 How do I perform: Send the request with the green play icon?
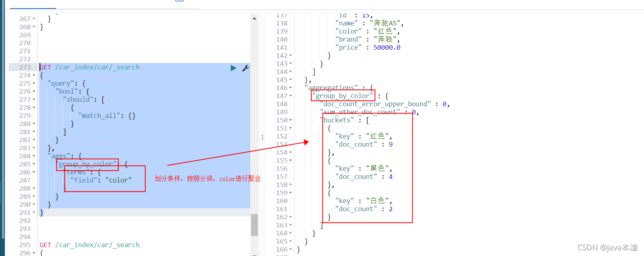pyautogui.click(x=233, y=68)
